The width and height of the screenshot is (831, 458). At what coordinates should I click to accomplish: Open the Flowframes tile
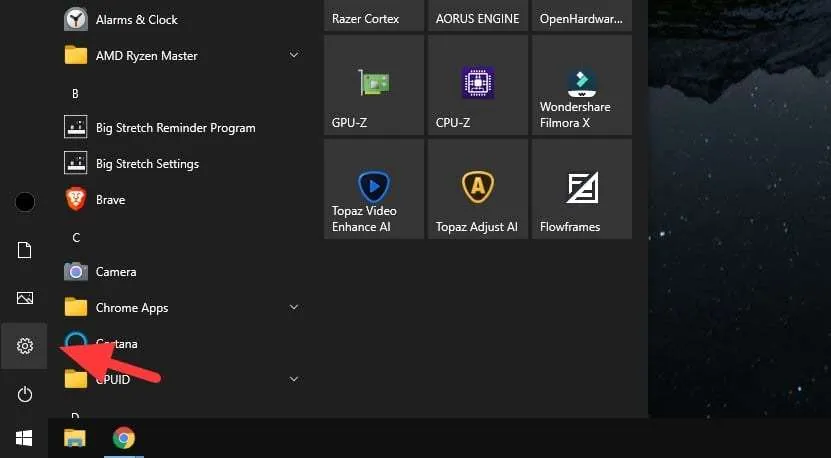pos(582,189)
